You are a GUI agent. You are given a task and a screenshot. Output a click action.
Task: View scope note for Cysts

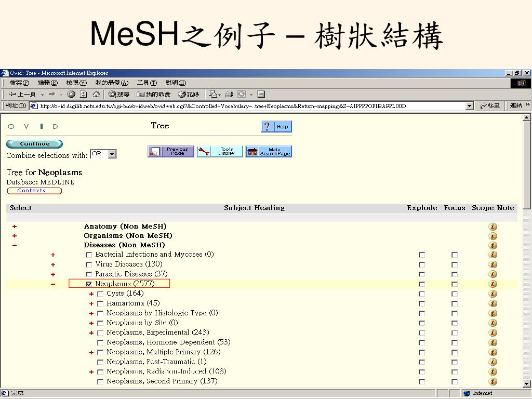493,294
